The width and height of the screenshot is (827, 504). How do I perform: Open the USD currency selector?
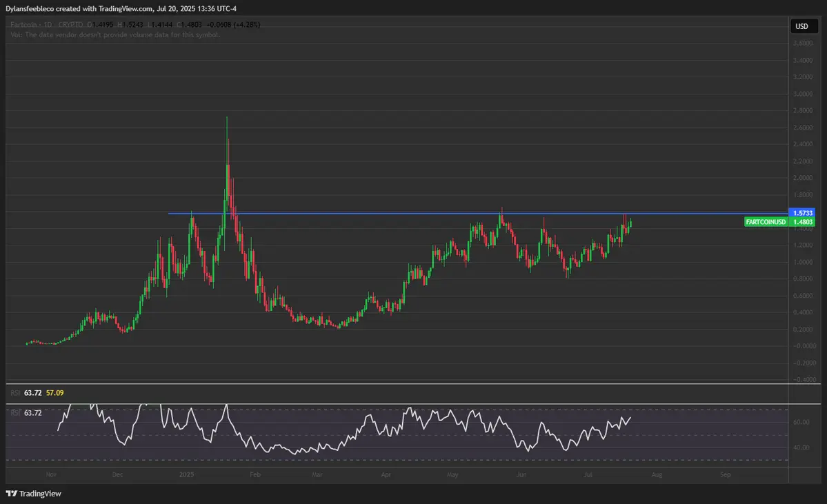click(804, 26)
